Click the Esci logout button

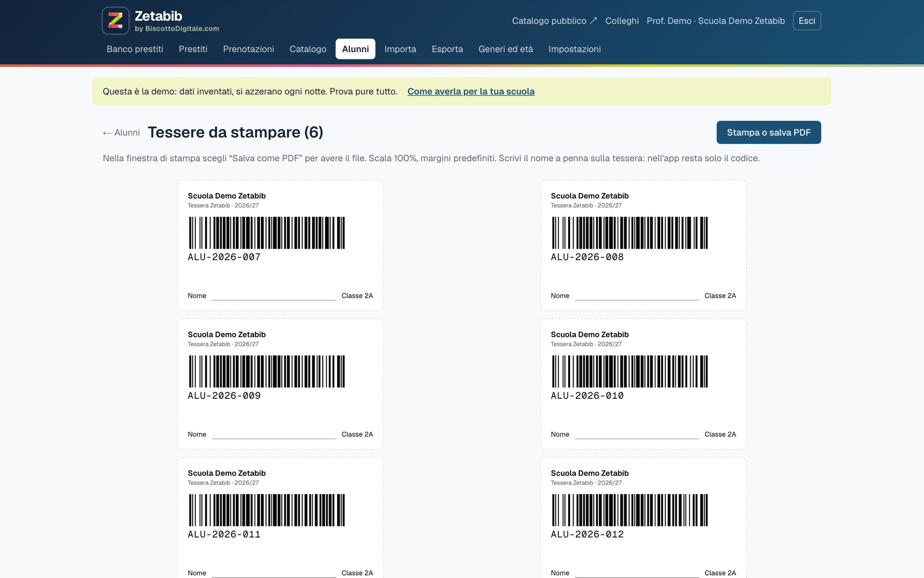coord(807,21)
